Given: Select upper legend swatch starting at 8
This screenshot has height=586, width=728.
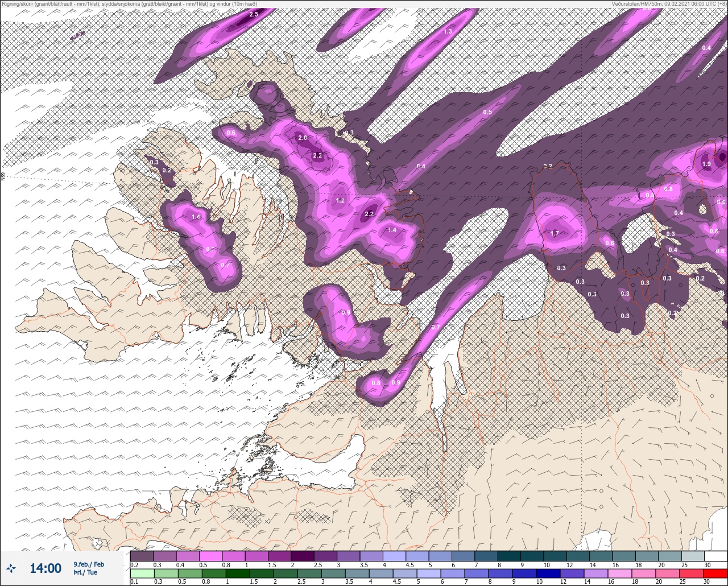Looking at the screenshot, I should pos(509,556).
